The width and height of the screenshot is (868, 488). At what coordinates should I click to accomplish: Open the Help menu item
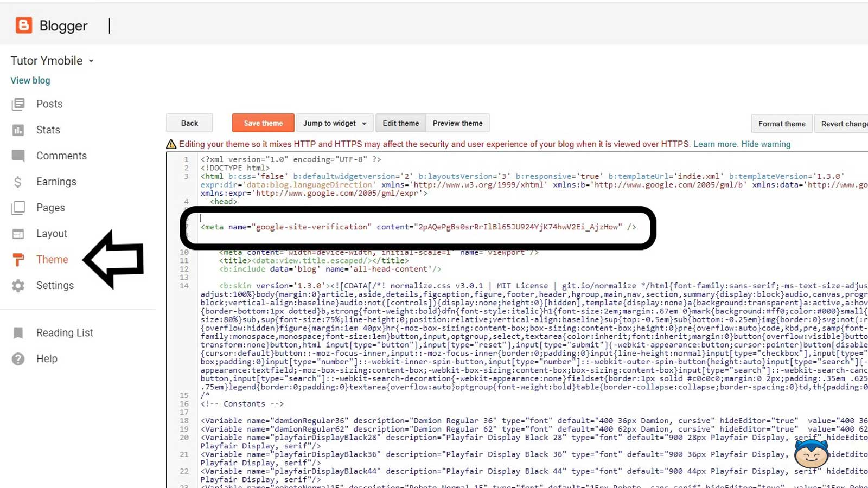47,359
